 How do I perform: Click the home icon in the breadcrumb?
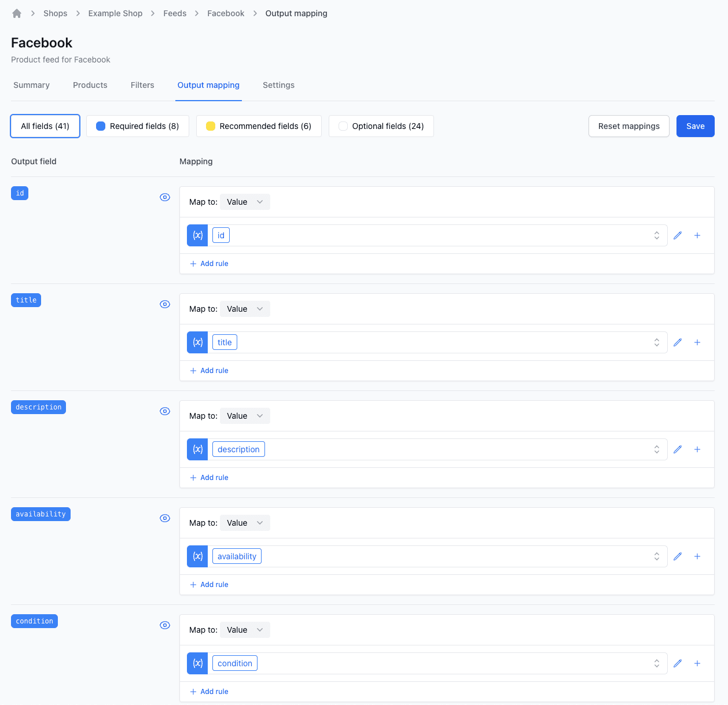17,13
